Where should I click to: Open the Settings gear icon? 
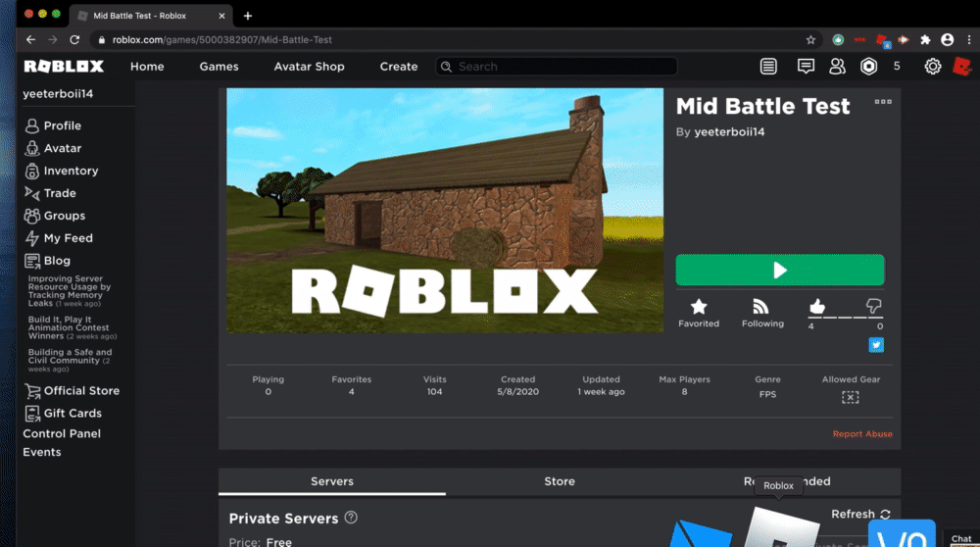point(933,67)
